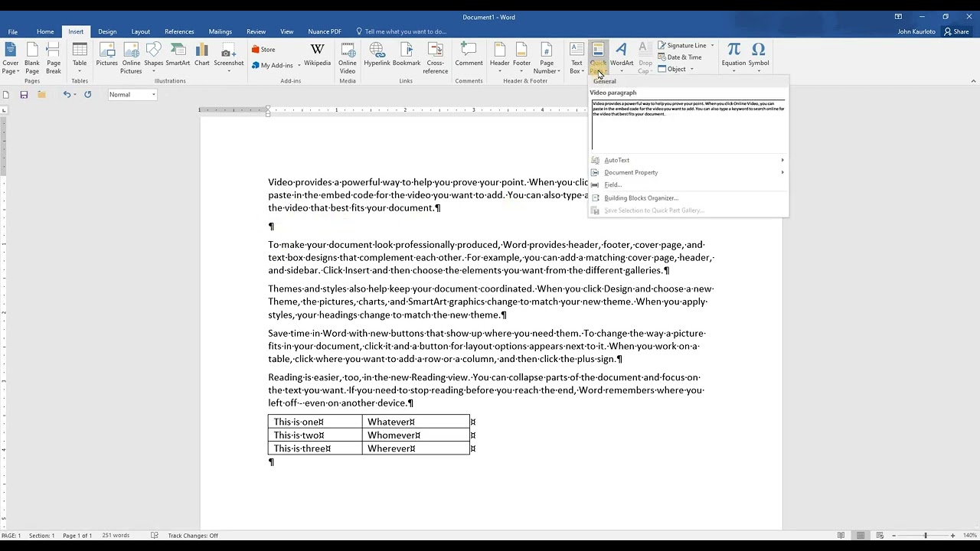Image resolution: width=980 pixels, height=551 pixels.
Task: Insert a Cross-reference
Action: coord(435,58)
